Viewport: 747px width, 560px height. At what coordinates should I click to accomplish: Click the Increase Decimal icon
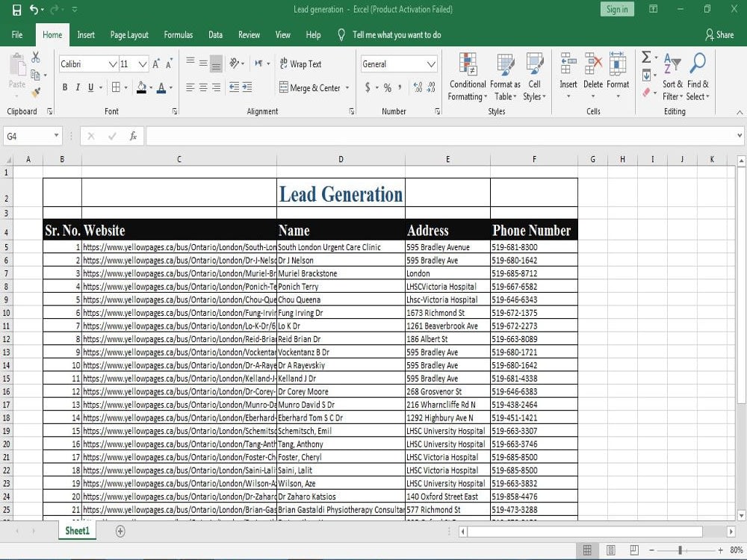tap(418, 87)
